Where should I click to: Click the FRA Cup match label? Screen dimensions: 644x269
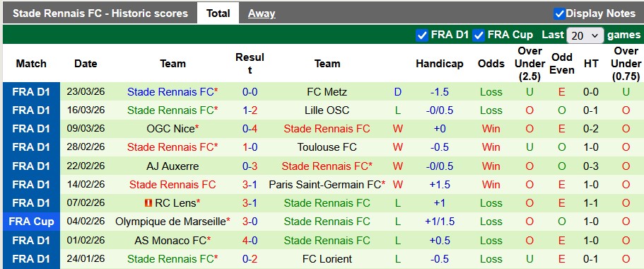(31, 222)
